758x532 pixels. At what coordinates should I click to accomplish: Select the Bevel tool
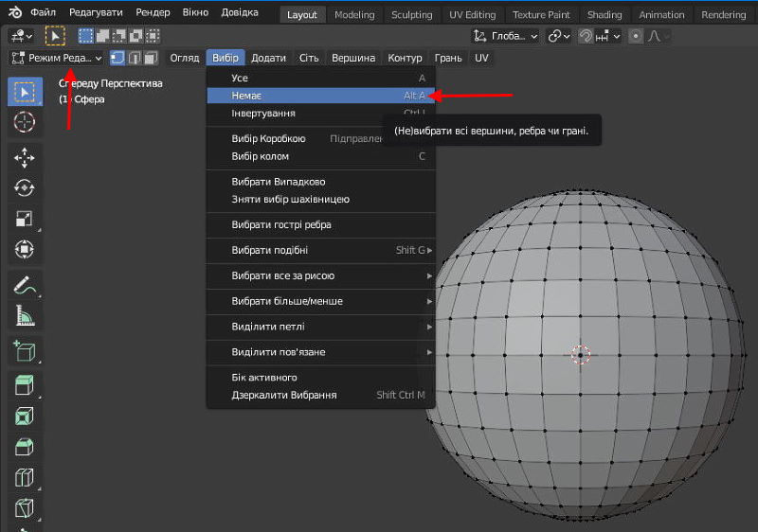tap(25, 447)
